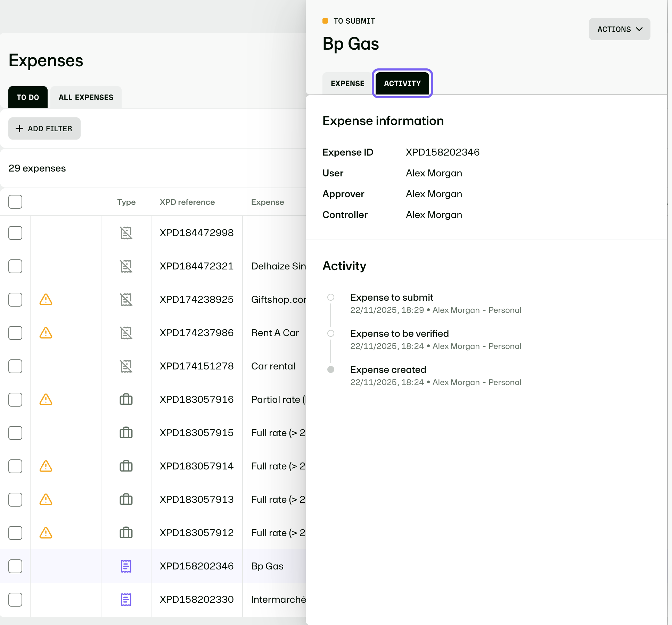Click the suitcase icon for XPD183057914
Image resolution: width=672 pixels, height=625 pixels.
click(x=126, y=466)
